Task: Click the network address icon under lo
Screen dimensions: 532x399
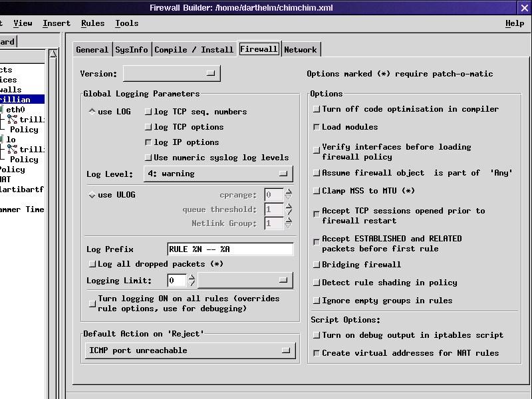Action: point(12,150)
